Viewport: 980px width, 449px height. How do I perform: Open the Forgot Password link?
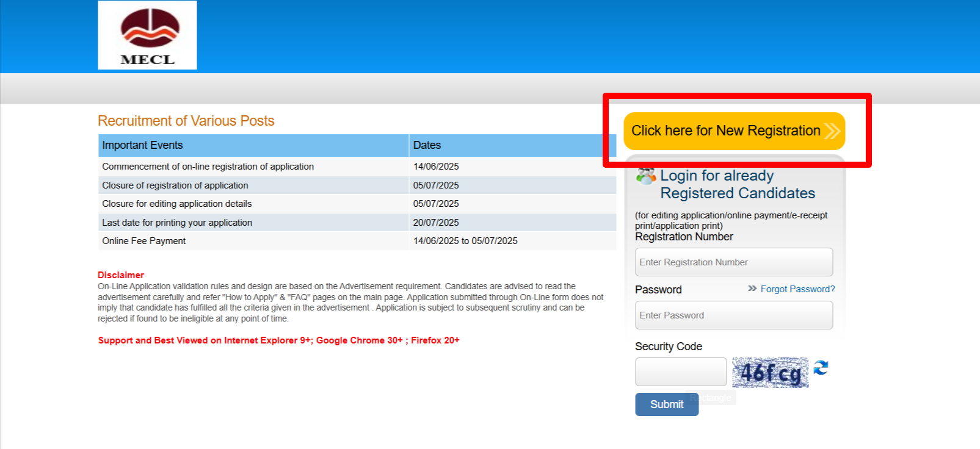point(797,289)
